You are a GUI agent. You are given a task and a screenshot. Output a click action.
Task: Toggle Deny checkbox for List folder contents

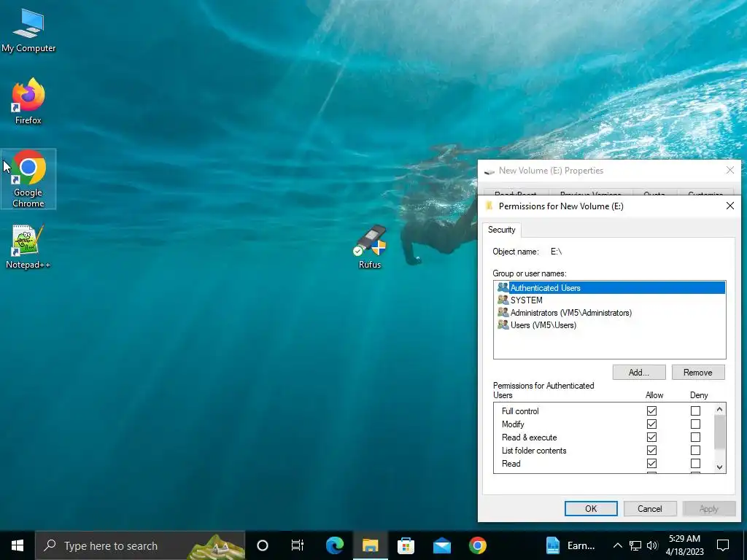click(x=695, y=450)
